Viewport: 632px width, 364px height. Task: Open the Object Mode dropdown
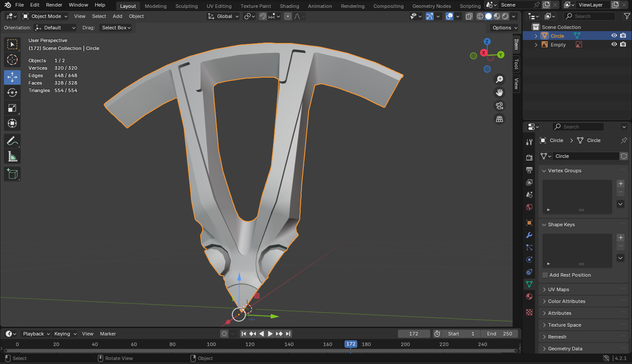tap(45, 16)
